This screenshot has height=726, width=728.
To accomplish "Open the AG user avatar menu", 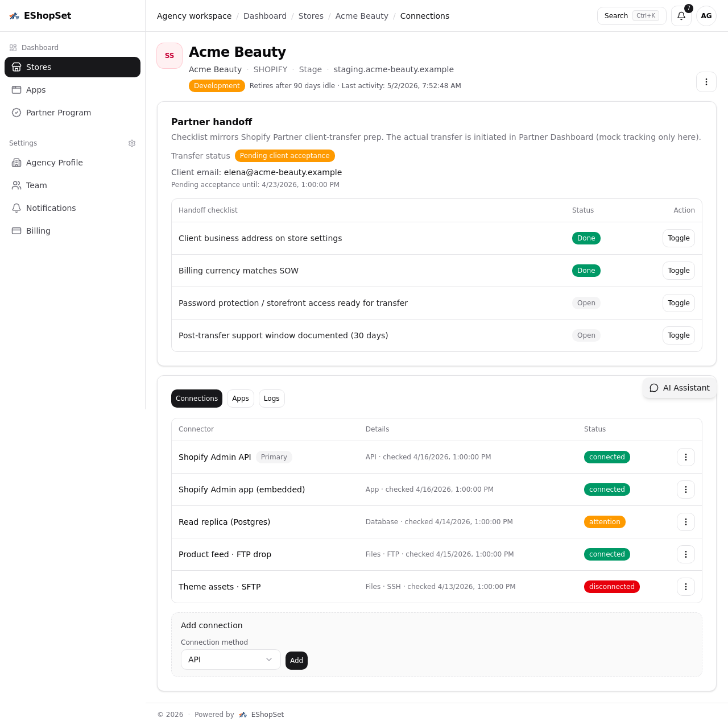I will pyautogui.click(x=706, y=16).
